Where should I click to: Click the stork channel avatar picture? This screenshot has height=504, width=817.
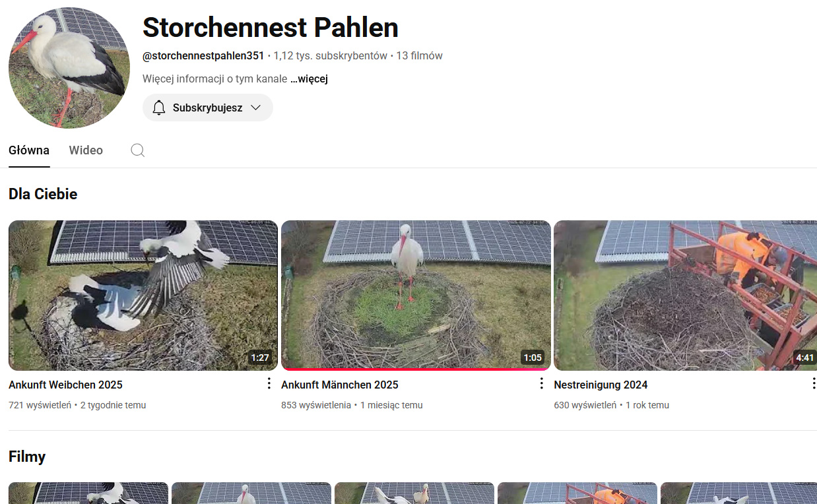point(69,67)
